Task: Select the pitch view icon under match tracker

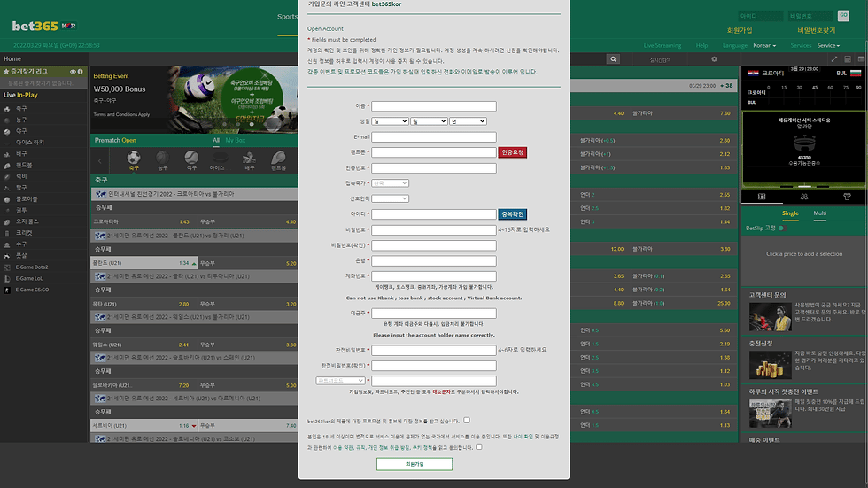Action: coord(762,197)
